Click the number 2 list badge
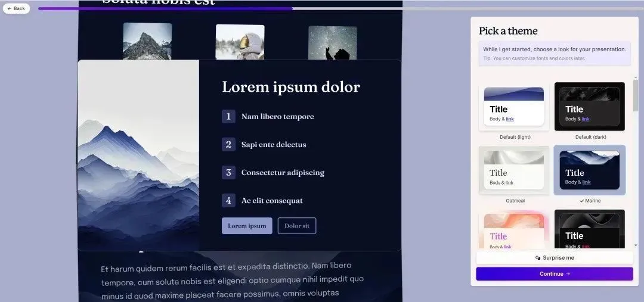 (x=229, y=144)
